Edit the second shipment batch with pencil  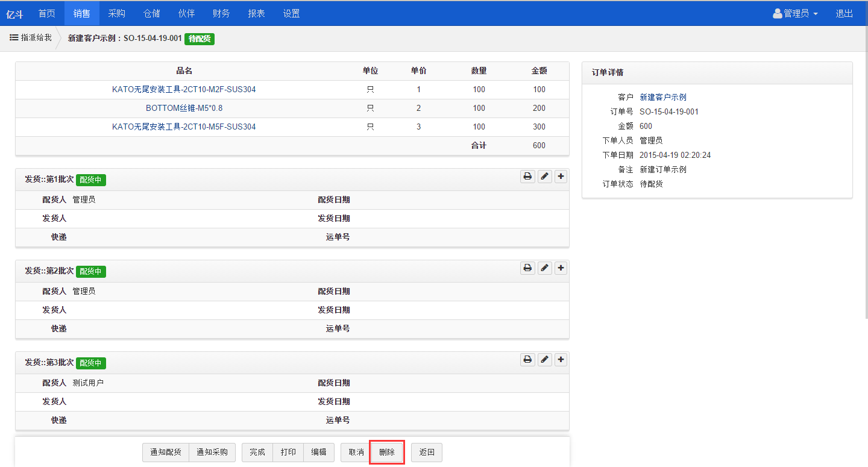point(544,268)
